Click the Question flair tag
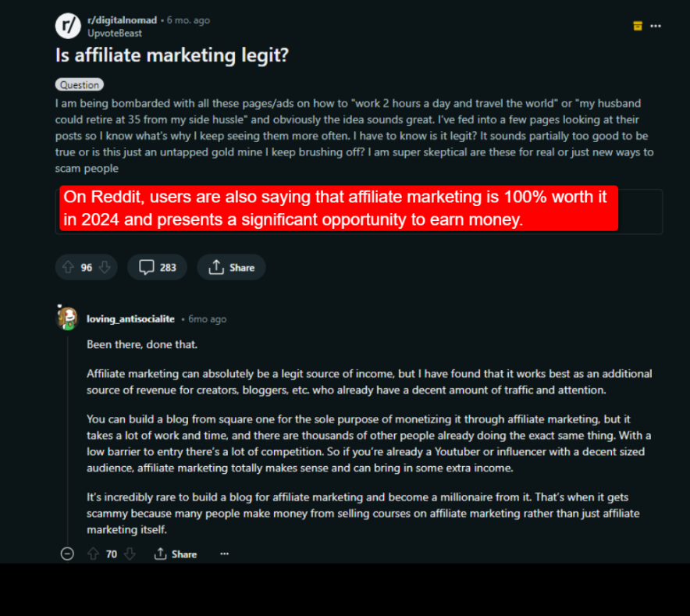Viewport: 690px width, 616px height. pyautogui.click(x=79, y=84)
